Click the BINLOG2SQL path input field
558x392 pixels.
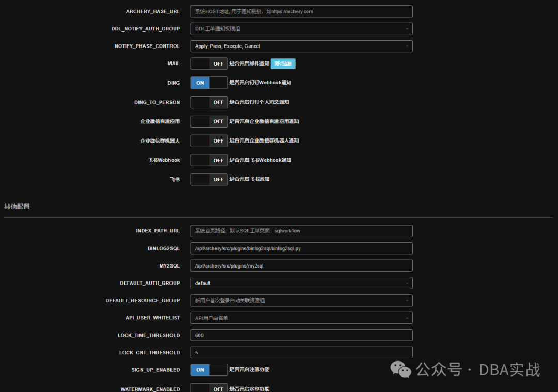pyautogui.click(x=301, y=248)
